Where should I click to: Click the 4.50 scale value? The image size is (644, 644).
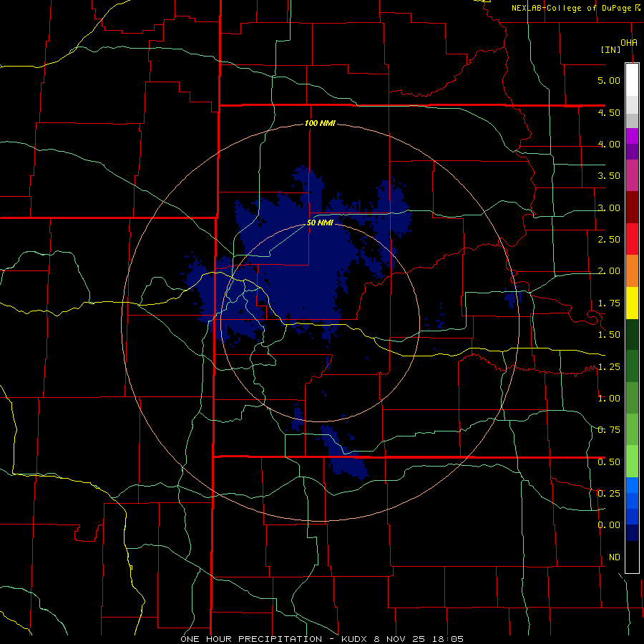(609, 112)
